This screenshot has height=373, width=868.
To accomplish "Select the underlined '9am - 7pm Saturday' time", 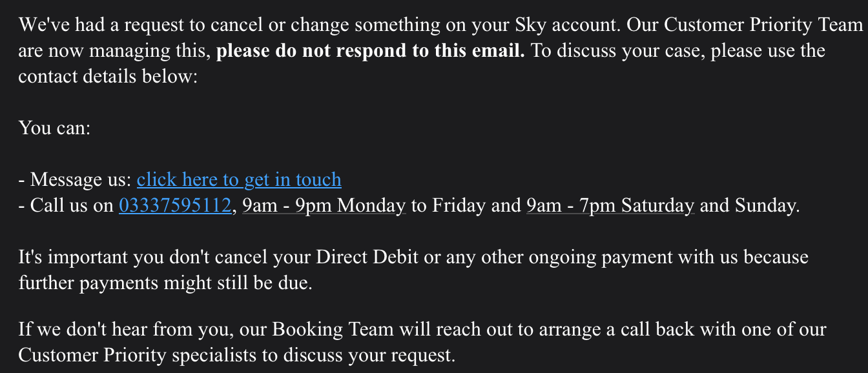I will click(610, 205).
